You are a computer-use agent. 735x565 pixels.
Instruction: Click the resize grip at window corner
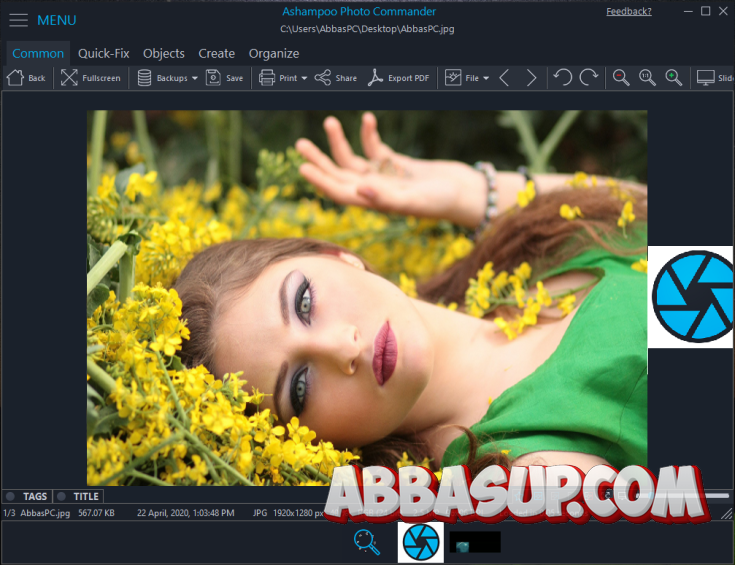[x=727, y=514]
